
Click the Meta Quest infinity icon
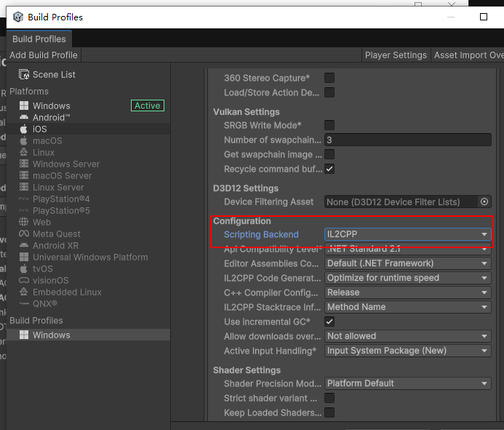(24, 234)
